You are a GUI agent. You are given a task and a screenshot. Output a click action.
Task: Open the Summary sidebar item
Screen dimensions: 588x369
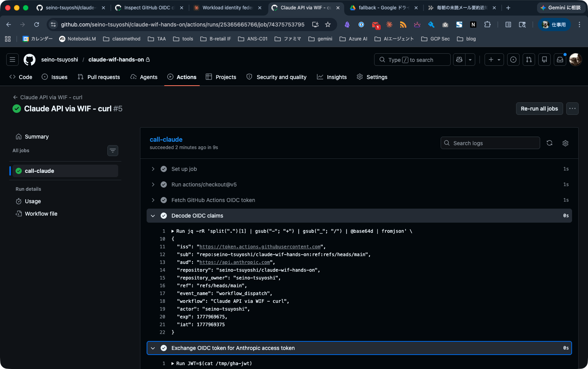(65, 137)
